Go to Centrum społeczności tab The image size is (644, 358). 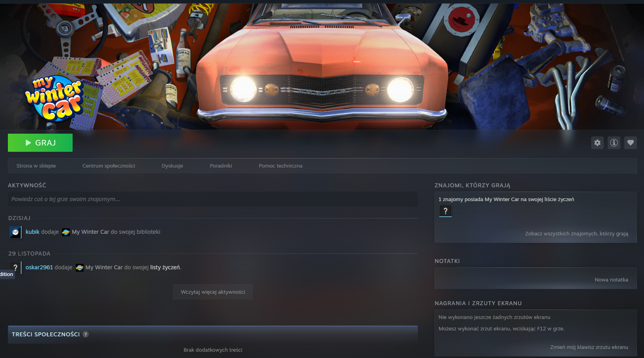coord(109,166)
